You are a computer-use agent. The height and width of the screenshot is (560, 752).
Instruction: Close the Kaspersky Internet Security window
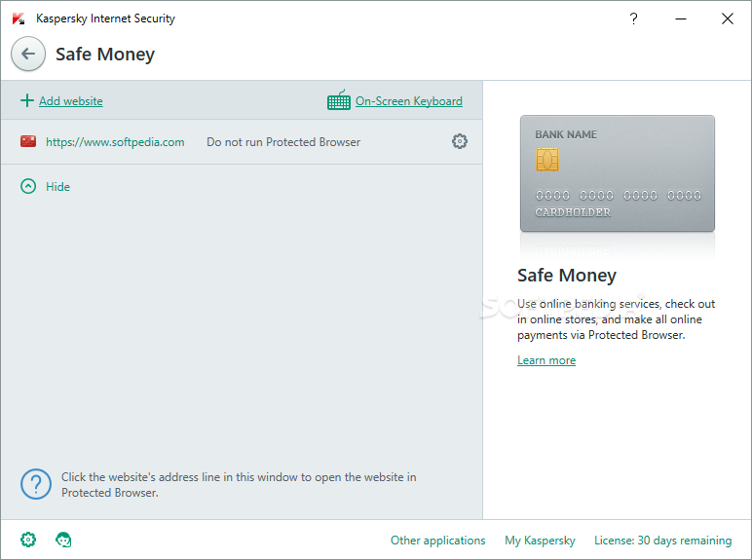[x=728, y=19]
